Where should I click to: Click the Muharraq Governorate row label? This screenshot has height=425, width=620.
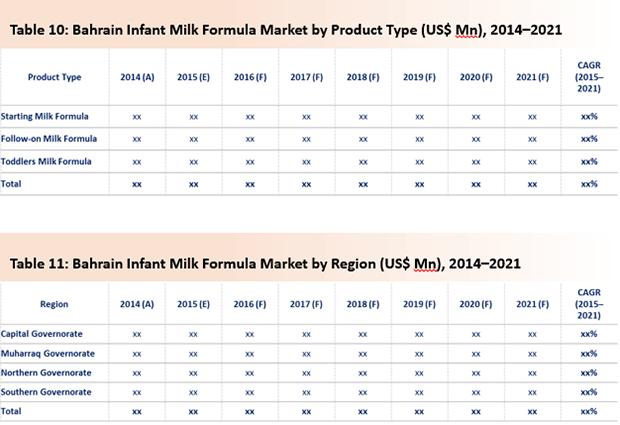coord(48,353)
